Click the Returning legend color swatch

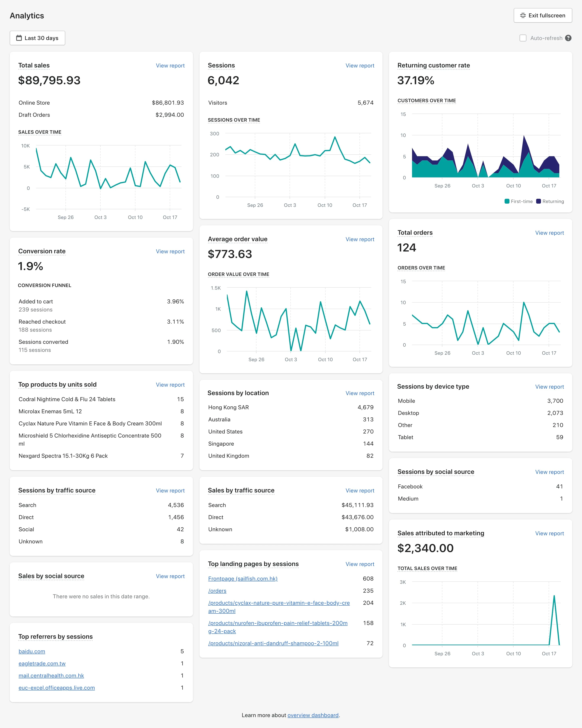pyautogui.click(x=538, y=201)
